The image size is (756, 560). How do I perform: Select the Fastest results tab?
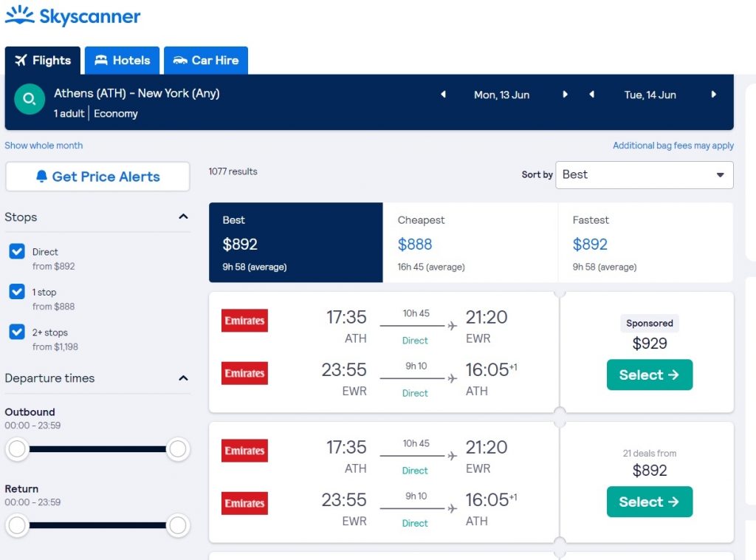tap(645, 242)
